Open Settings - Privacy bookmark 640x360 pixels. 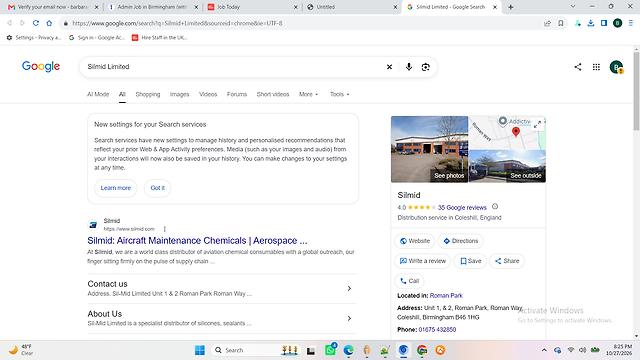pos(33,38)
